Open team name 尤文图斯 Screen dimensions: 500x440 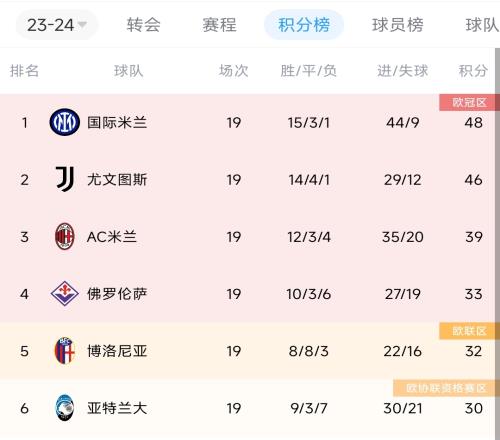(117, 180)
